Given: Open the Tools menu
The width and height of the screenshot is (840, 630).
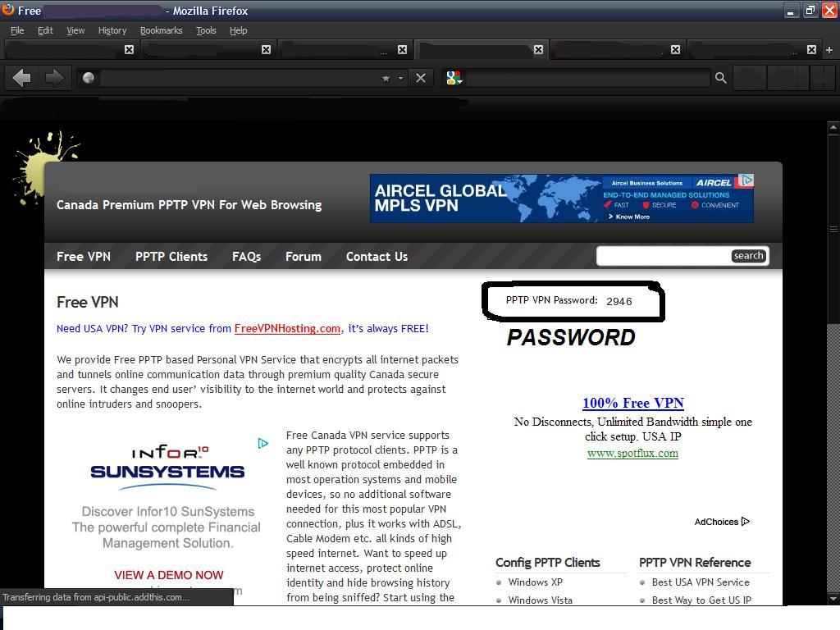Looking at the screenshot, I should [x=206, y=30].
